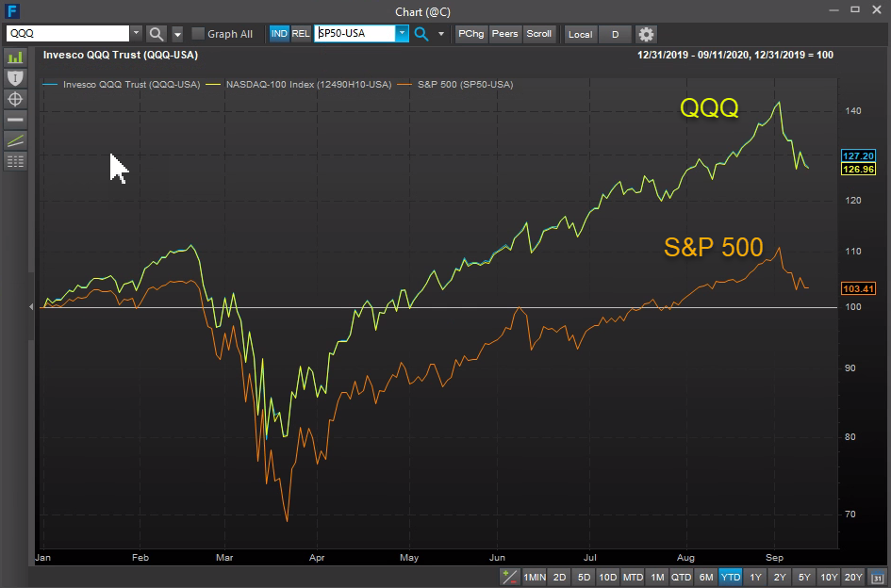Select the 1M time range
This screenshot has width=891, height=588.
pos(657,578)
